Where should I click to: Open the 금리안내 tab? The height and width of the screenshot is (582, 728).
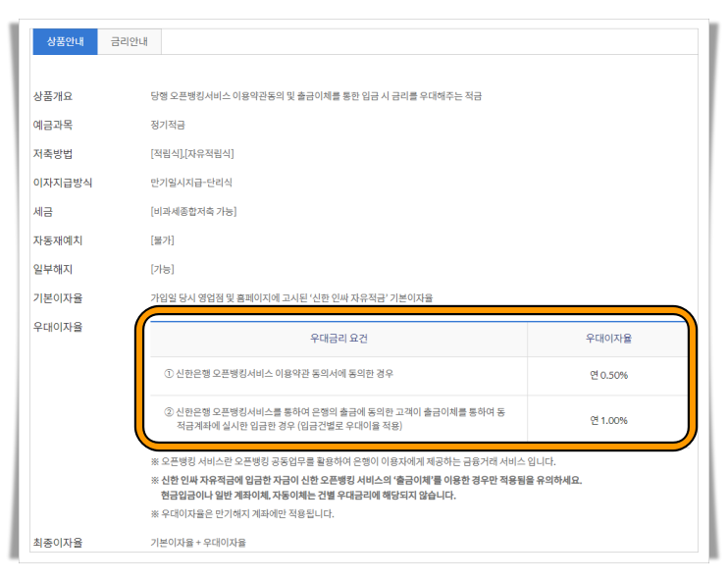click(130, 41)
